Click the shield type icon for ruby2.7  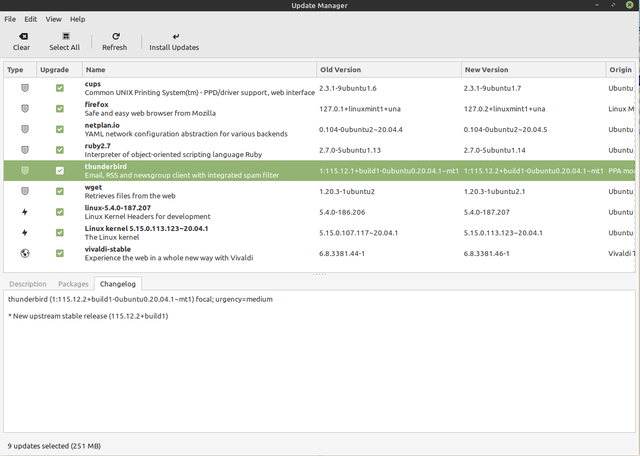pyautogui.click(x=25, y=150)
